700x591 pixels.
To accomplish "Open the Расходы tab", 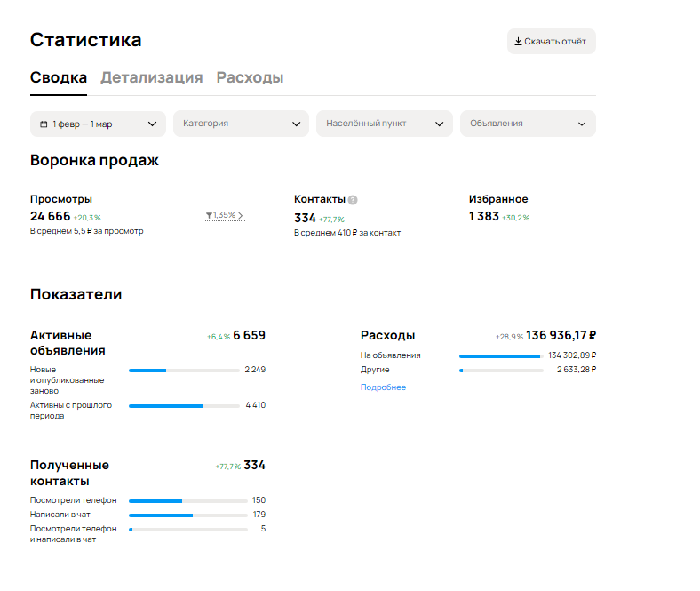I will click(x=250, y=77).
